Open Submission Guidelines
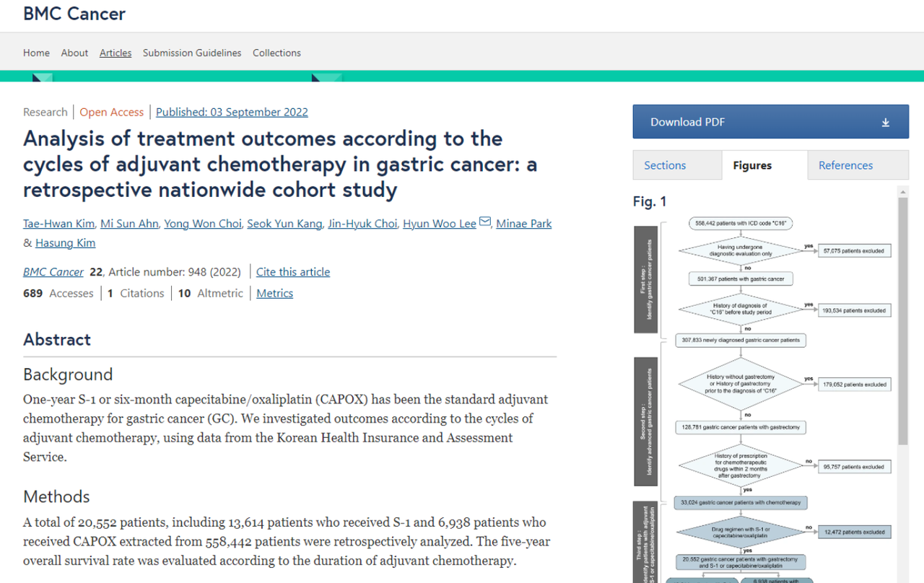 pos(191,53)
